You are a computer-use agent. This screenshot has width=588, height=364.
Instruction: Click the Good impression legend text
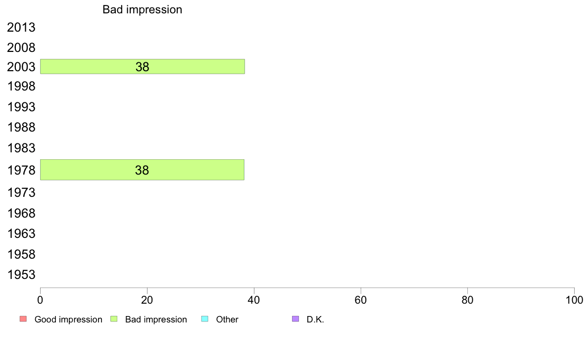pos(68,319)
